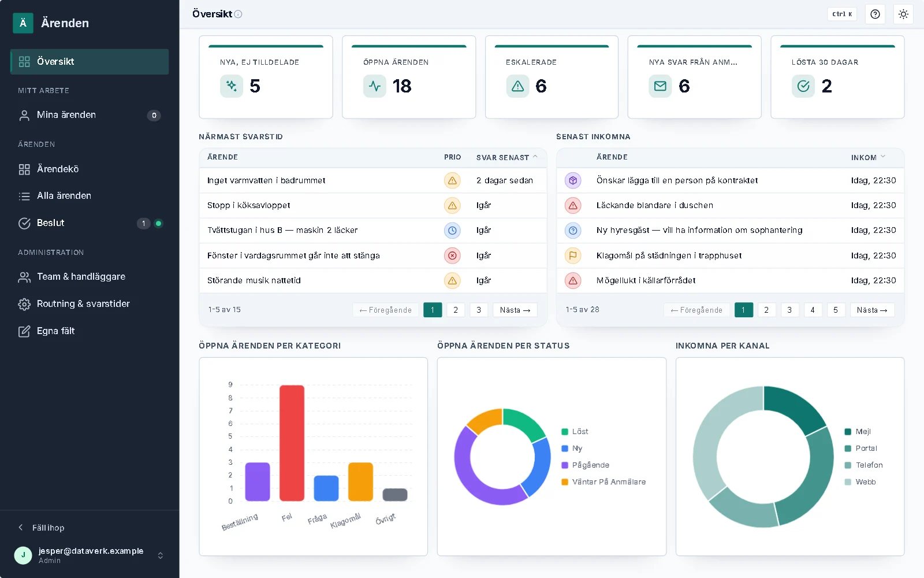This screenshot has height=578, width=924.
Task: Click priority icon for 'Fönster i vardagsrummet' row
Action: [x=452, y=255]
